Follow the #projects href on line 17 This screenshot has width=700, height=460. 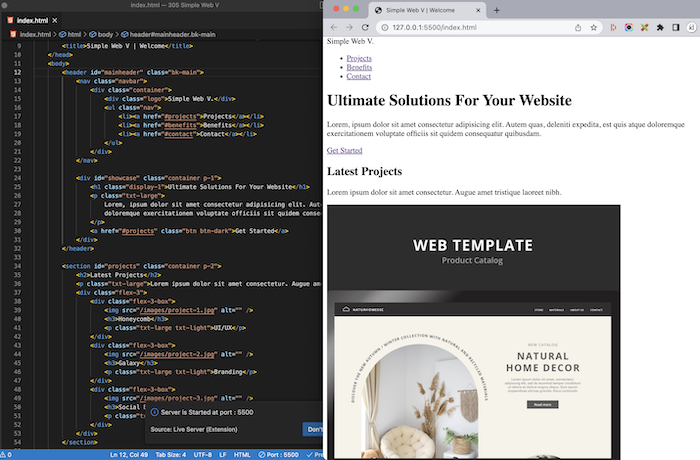point(180,116)
